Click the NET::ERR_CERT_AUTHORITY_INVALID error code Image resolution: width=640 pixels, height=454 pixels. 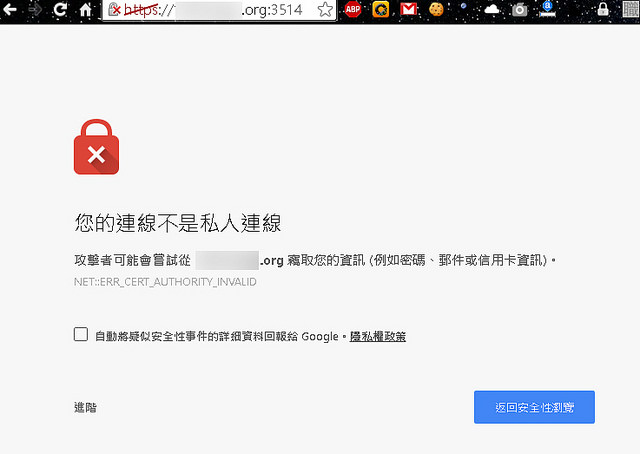click(166, 282)
